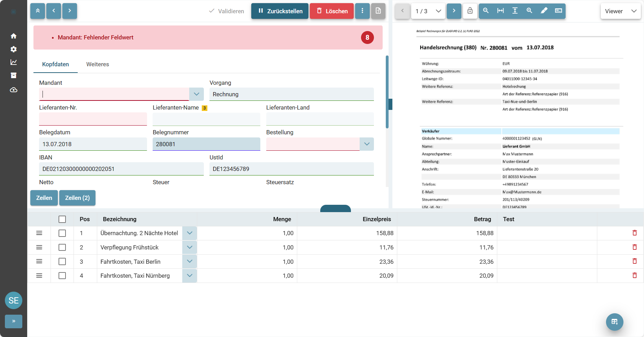Go to previous page in viewer
The image size is (644, 337).
pyautogui.click(x=402, y=11)
